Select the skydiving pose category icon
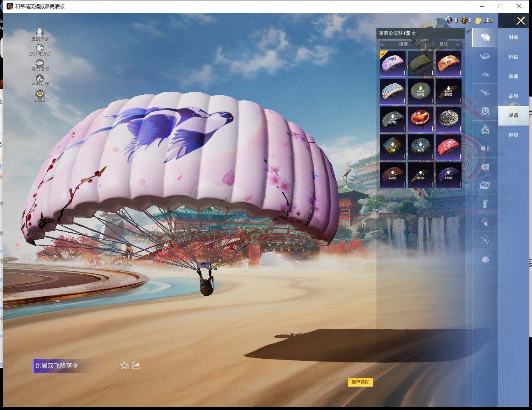 (x=485, y=56)
